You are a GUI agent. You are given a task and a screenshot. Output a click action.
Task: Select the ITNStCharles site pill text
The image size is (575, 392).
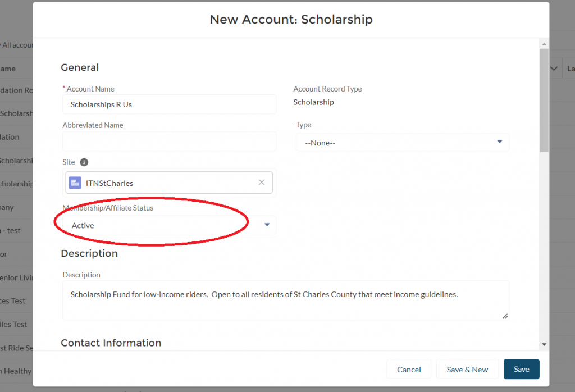point(109,183)
